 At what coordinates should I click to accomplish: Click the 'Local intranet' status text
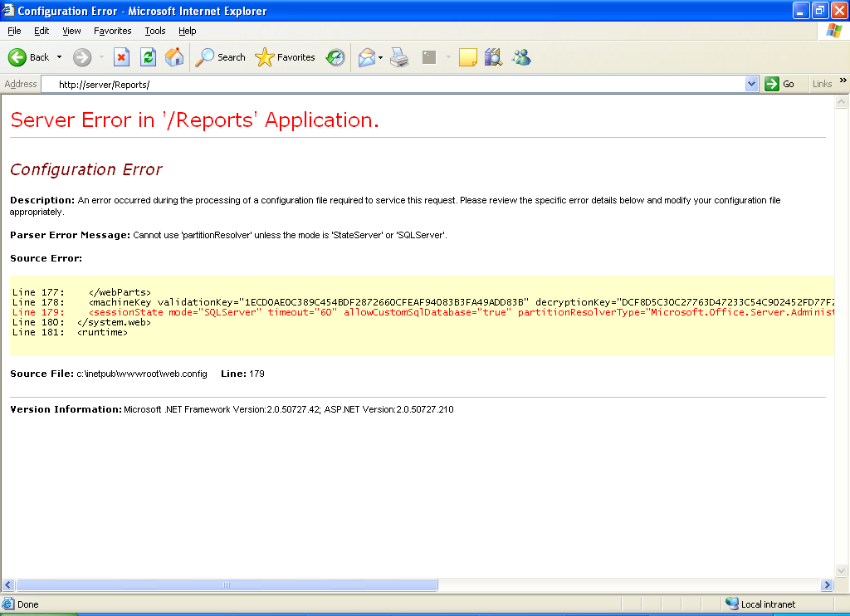(x=768, y=604)
